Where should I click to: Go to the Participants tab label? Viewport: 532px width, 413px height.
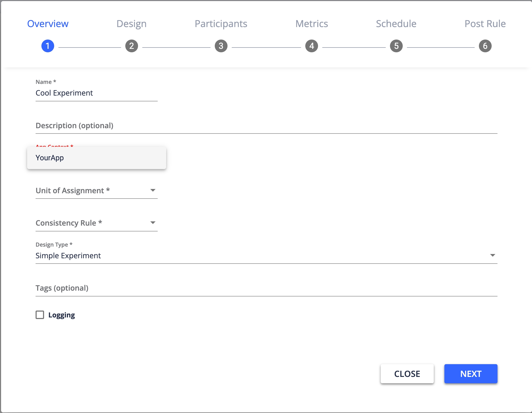pyautogui.click(x=221, y=24)
